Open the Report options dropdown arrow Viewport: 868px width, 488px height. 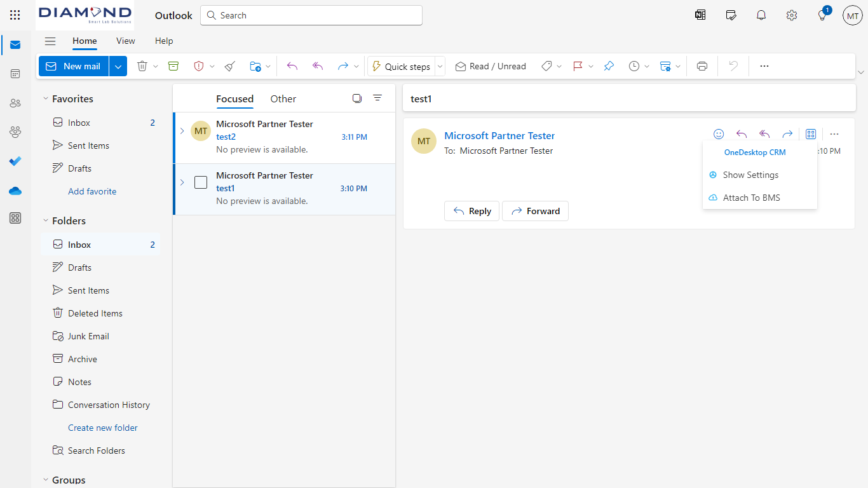click(x=212, y=66)
